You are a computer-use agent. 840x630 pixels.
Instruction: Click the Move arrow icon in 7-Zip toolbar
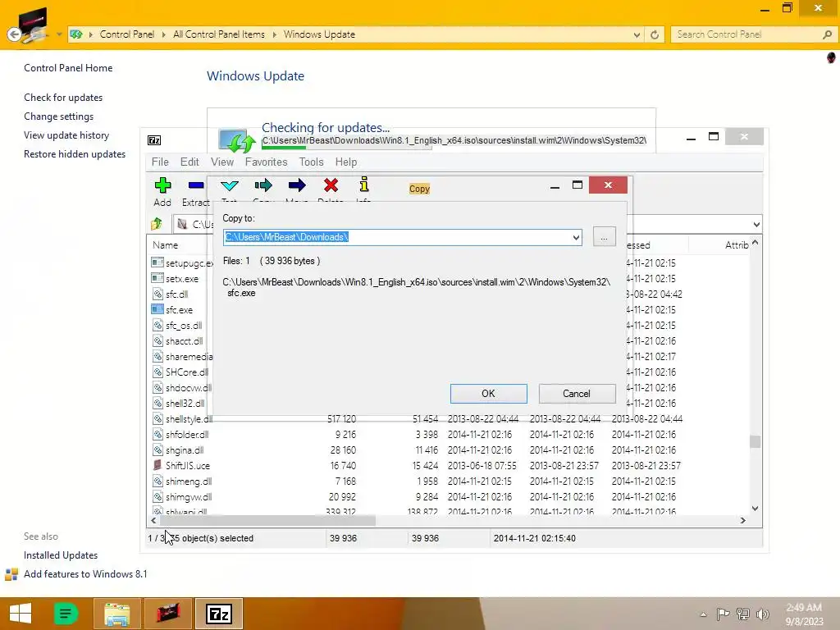(297, 185)
